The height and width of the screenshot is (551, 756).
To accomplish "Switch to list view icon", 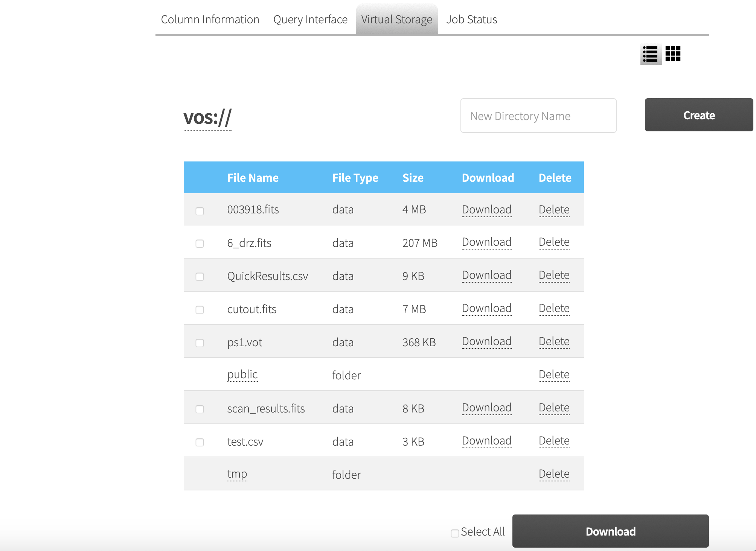I will tap(651, 54).
